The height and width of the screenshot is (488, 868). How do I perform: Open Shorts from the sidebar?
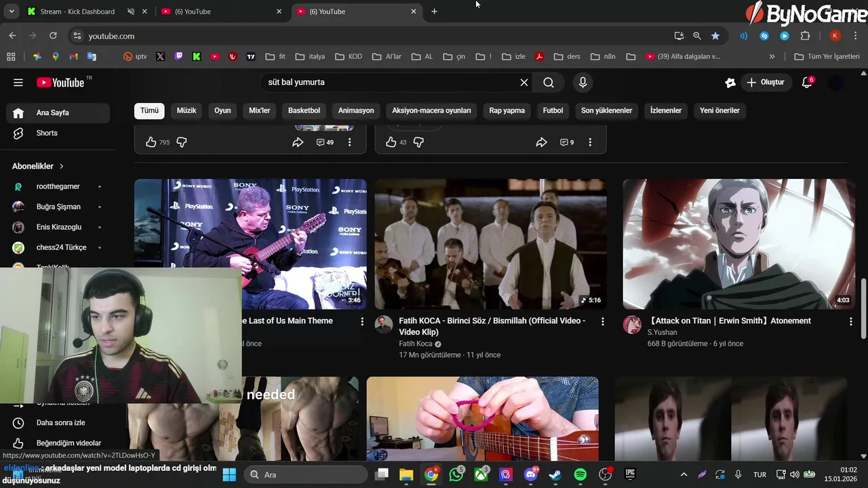[58, 134]
